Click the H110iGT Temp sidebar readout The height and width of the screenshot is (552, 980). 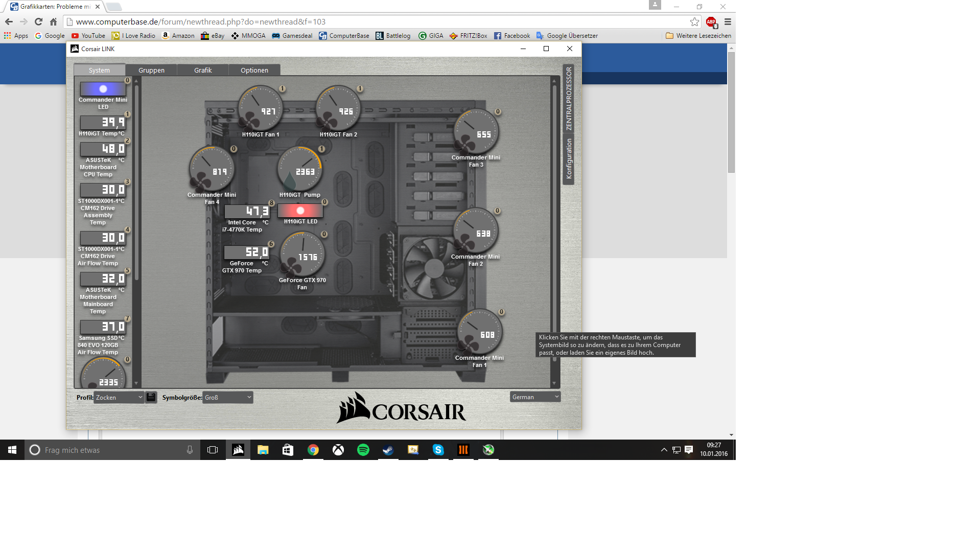[x=103, y=122]
